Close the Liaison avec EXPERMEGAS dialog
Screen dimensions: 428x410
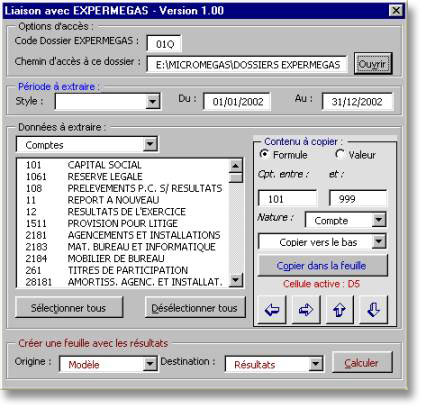coord(396,11)
